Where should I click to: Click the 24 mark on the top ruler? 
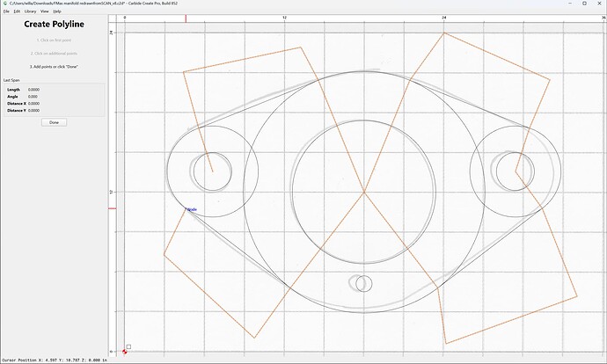tap(444, 18)
